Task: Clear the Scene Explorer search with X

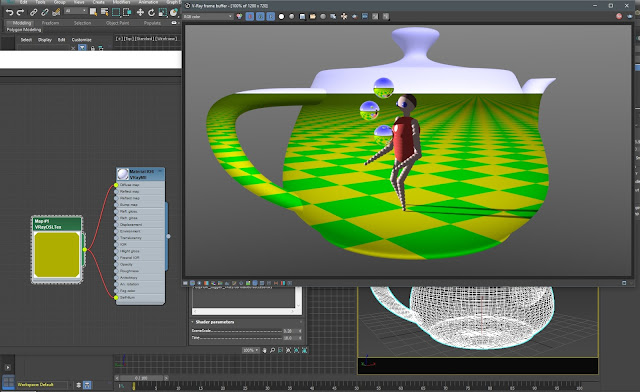Action: point(73,48)
